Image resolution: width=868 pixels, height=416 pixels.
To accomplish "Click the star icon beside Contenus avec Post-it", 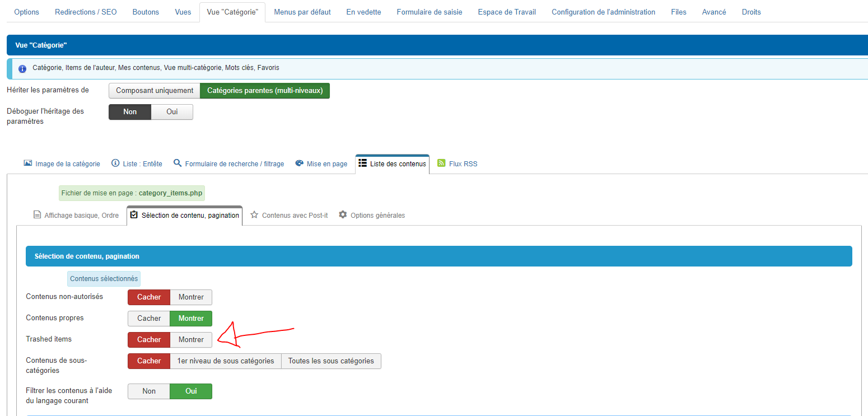I will click(x=254, y=214).
